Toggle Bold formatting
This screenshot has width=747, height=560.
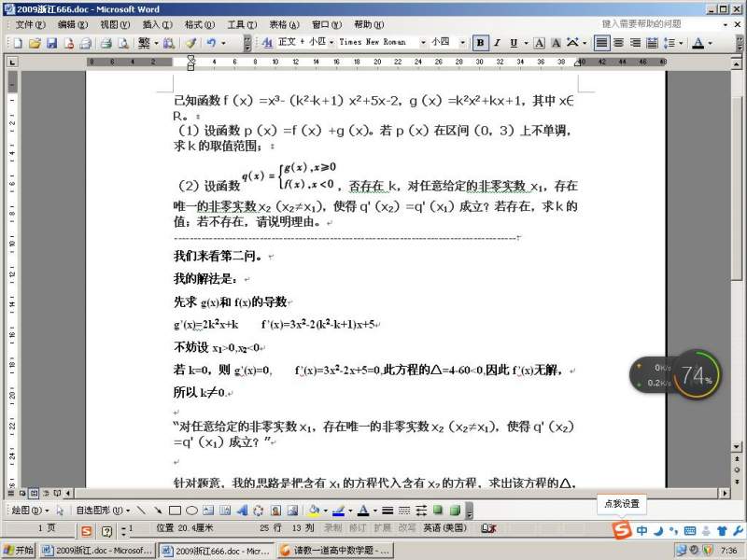click(480, 43)
